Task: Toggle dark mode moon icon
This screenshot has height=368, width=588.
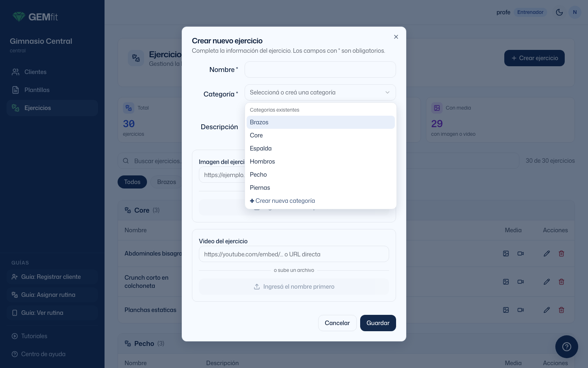Action: click(559, 12)
